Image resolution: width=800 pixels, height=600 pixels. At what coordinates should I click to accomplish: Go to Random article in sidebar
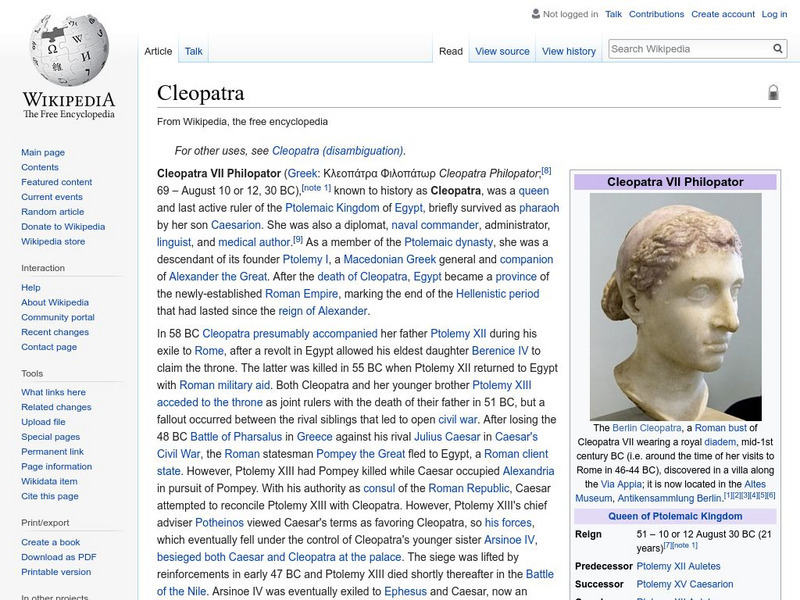click(53, 212)
